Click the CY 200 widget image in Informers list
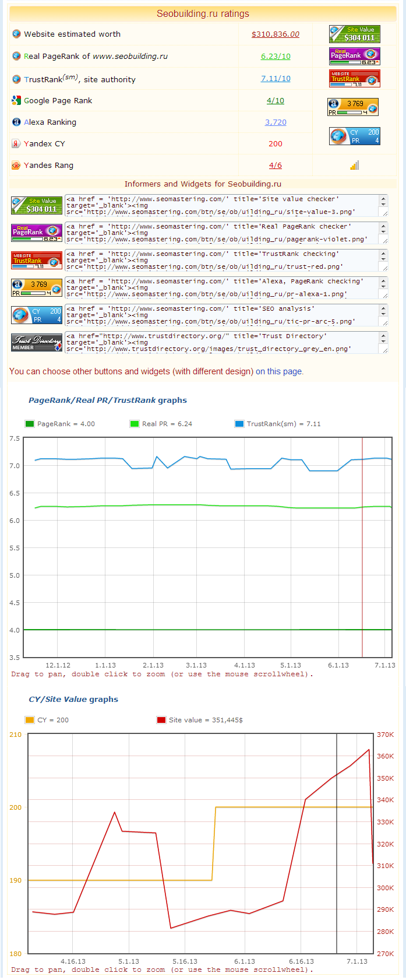This screenshot has width=406, height=980. tap(37, 315)
